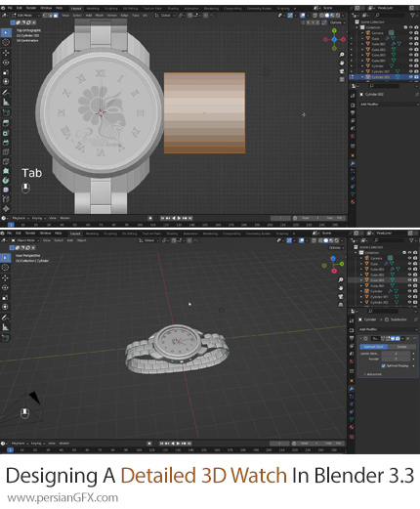Hide Cylinder.001 in Object Mode window outliner
This screenshot has width=420, height=509.
(x=410, y=297)
